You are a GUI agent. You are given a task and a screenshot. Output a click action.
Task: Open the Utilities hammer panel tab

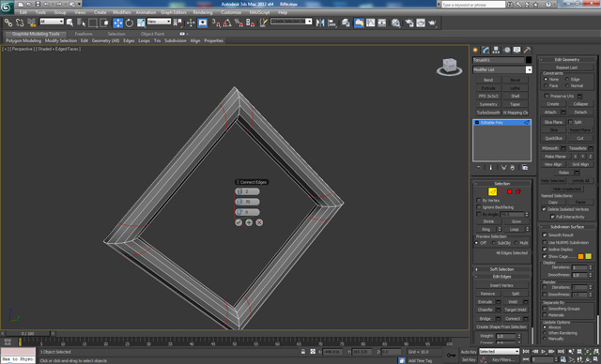click(528, 50)
